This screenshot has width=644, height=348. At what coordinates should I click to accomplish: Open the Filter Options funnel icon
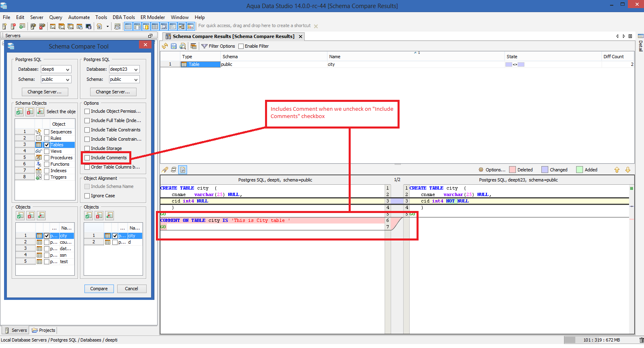click(x=204, y=46)
